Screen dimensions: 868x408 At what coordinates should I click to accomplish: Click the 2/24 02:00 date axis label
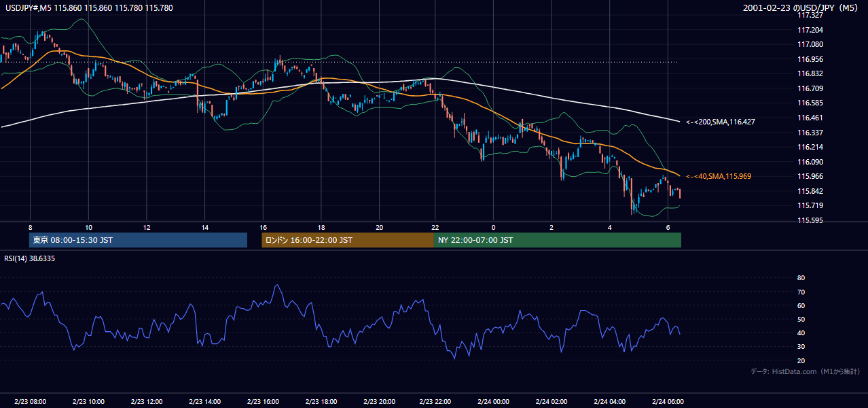(x=551, y=402)
